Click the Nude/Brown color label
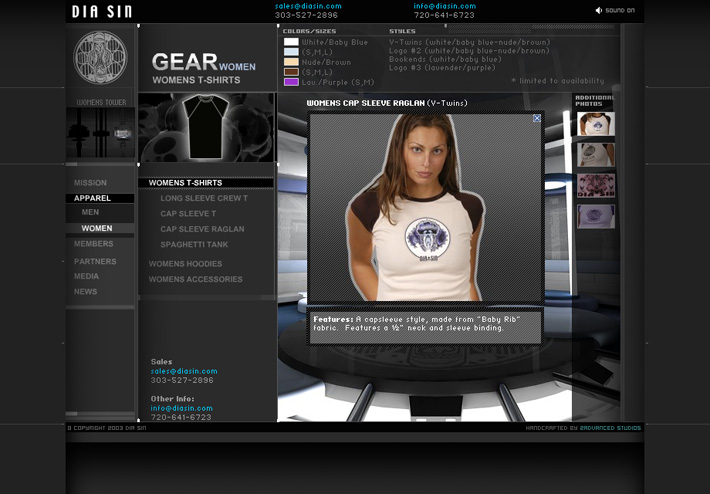Image resolution: width=710 pixels, height=494 pixels. pos(326,62)
